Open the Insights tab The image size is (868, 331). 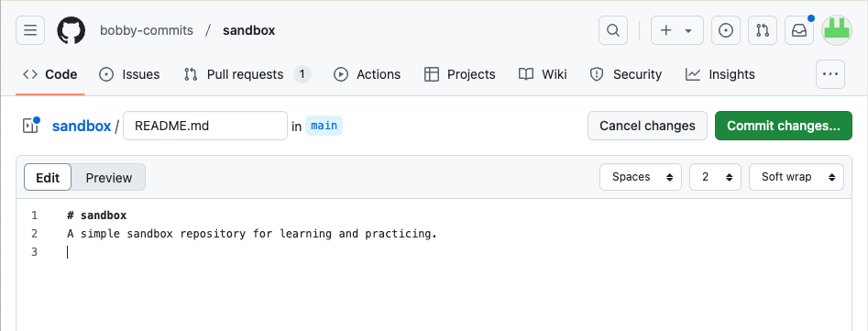tap(720, 74)
